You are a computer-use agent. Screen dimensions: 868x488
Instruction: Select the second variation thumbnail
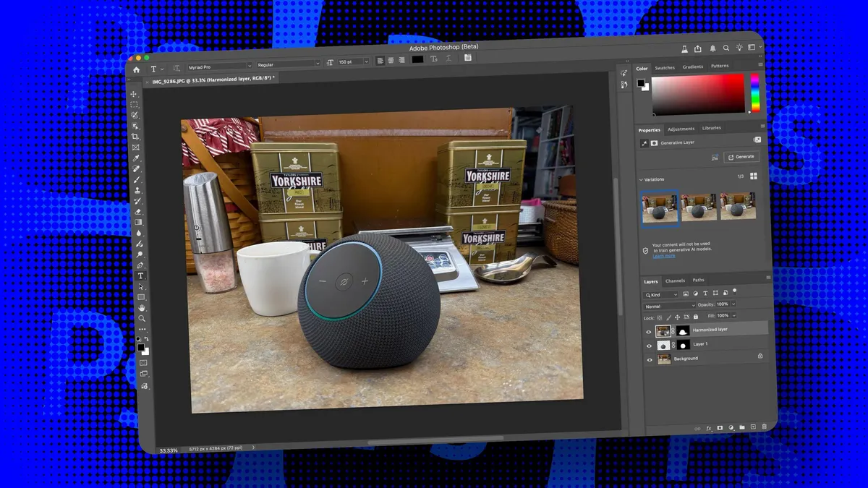coord(699,207)
